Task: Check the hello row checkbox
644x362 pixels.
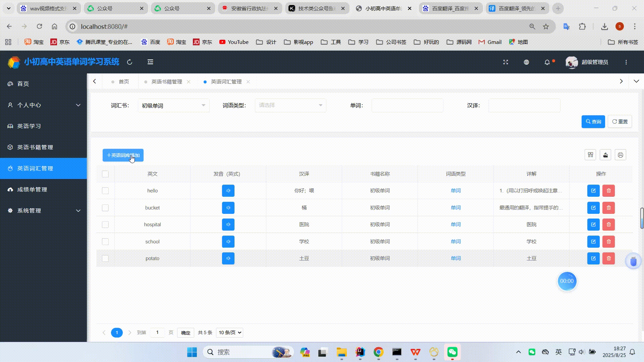Action: tap(105, 191)
